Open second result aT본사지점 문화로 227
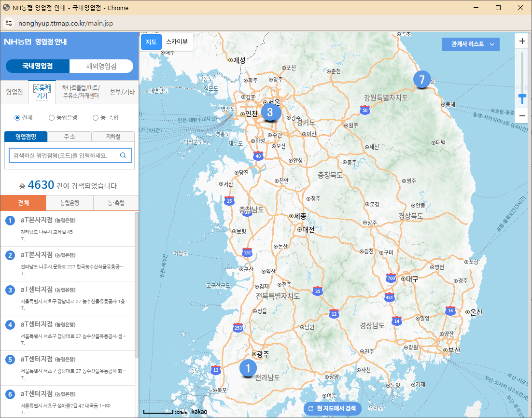This screenshot has width=532, height=418. pyautogui.click(x=68, y=264)
